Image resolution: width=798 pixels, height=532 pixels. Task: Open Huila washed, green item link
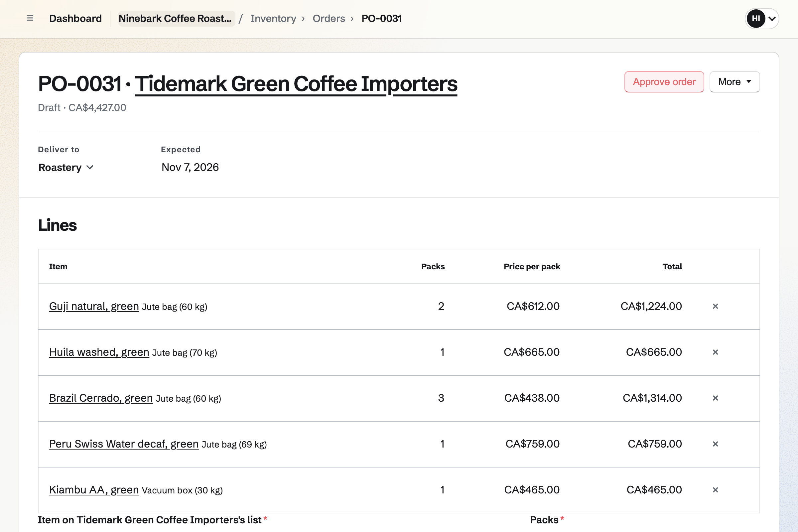[x=99, y=352]
